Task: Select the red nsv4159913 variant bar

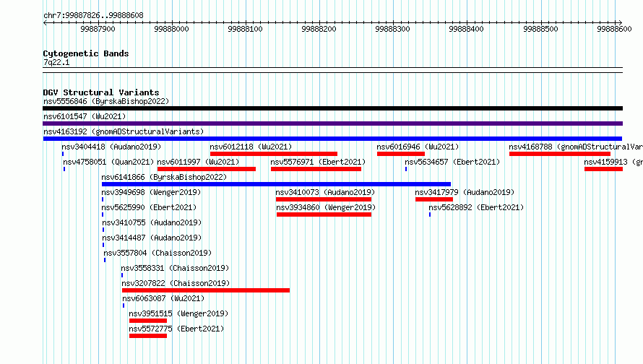Action: [x=604, y=169]
